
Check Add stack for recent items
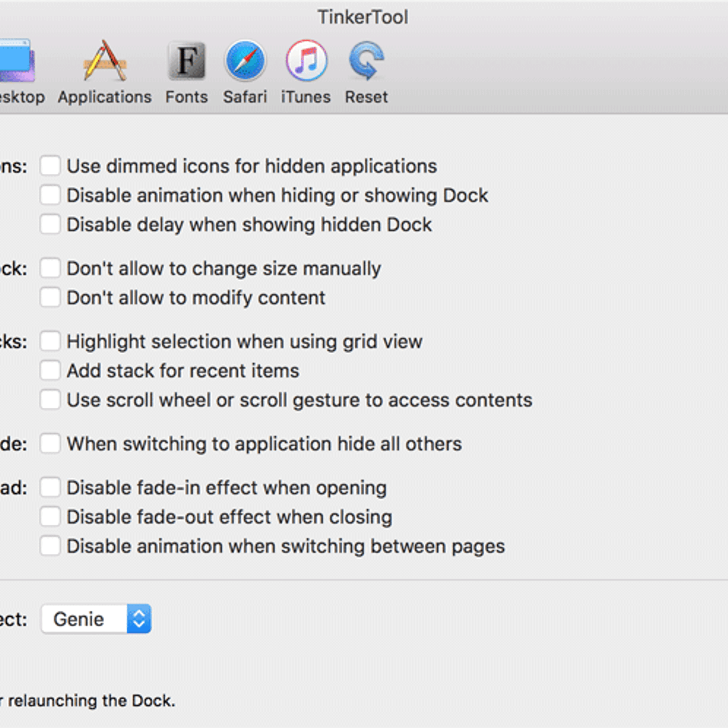pos(50,370)
